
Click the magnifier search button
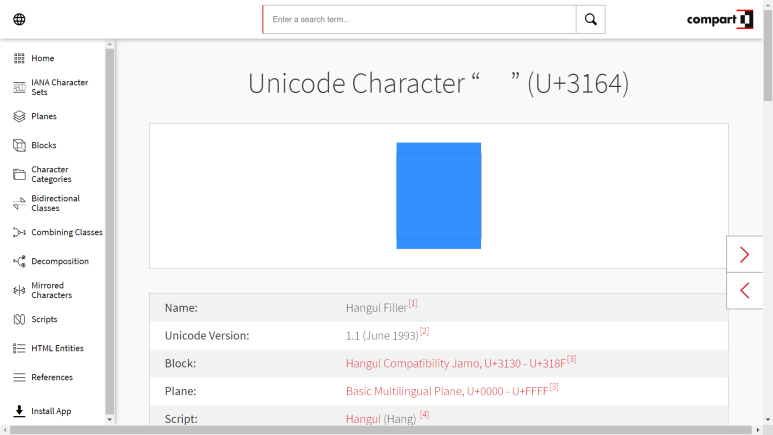pyautogui.click(x=591, y=19)
